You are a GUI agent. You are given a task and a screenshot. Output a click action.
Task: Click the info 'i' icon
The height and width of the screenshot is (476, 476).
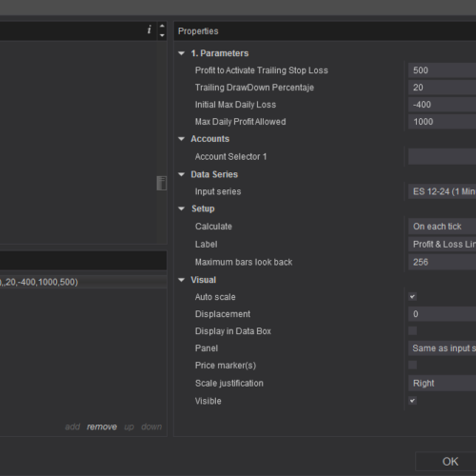pos(149,30)
